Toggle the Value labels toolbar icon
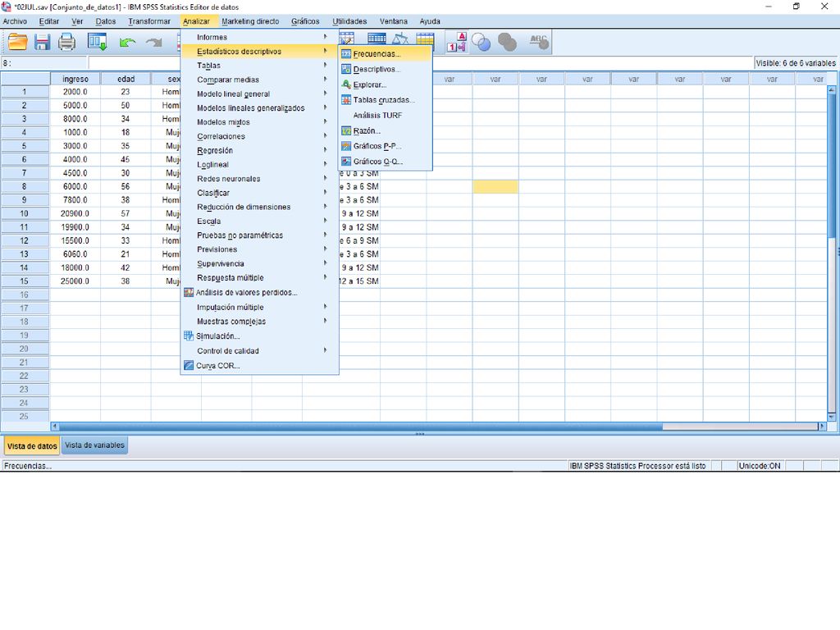This screenshot has height=630, width=840. click(457, 42)
